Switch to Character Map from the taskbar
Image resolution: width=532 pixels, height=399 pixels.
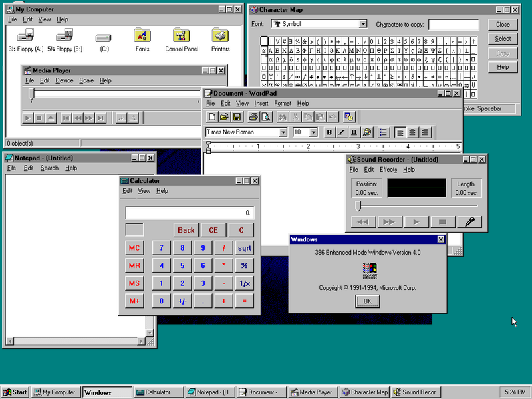coord(364,392)
